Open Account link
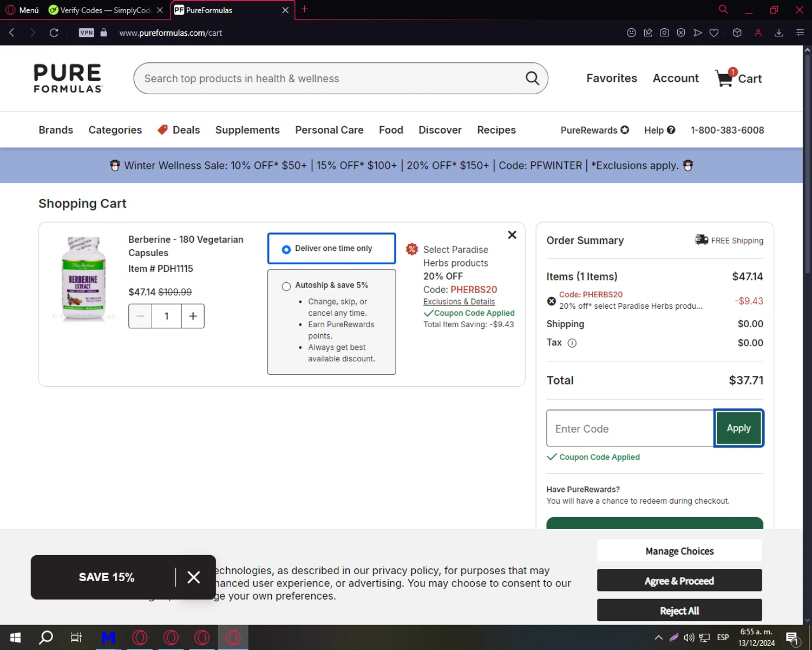This screenshot has height=650, width=812. [x=676, y=78]
